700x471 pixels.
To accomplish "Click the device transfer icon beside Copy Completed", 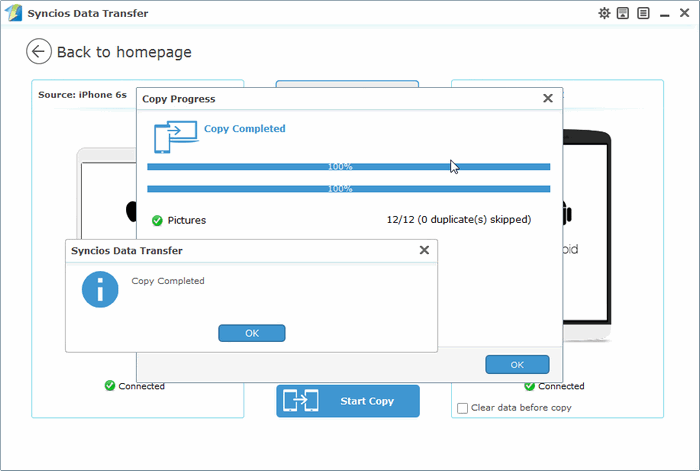I will click(x=175, y=137).
